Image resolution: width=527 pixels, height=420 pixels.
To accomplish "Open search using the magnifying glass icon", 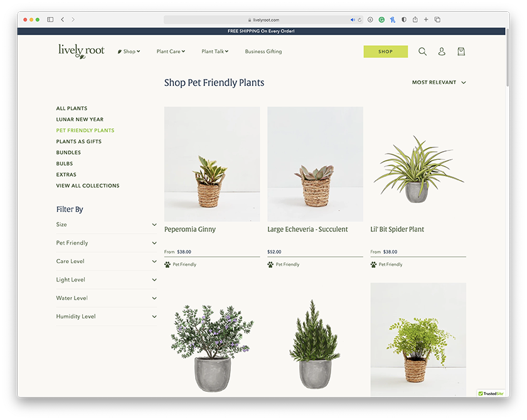I will [x=422, y=51].
